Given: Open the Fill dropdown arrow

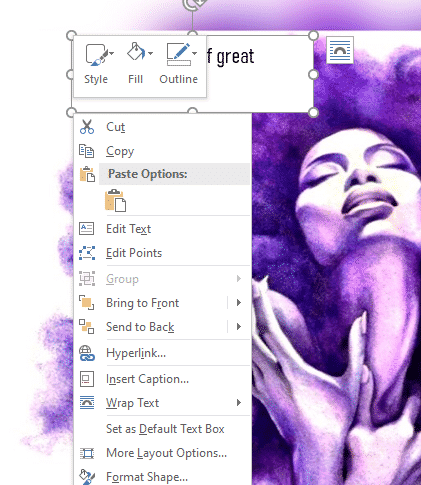Looking at the screenshot, I should coord(150,53).
